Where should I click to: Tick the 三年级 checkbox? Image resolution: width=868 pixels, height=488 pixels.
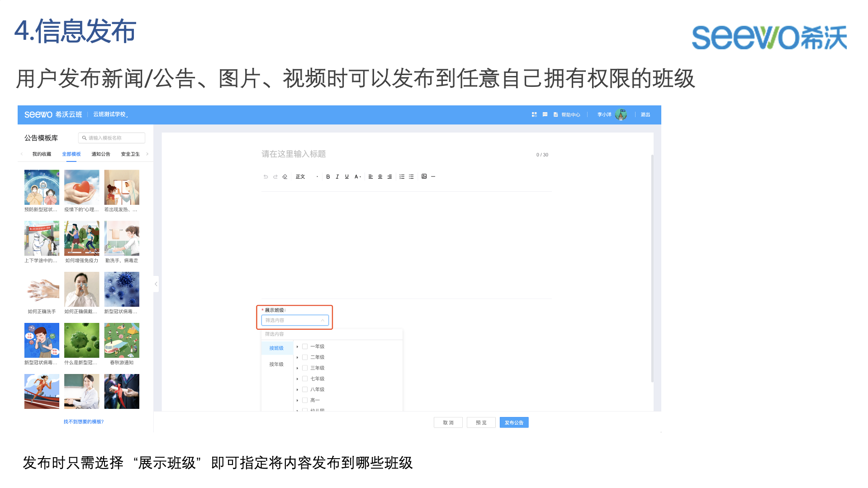coord(305,368)
